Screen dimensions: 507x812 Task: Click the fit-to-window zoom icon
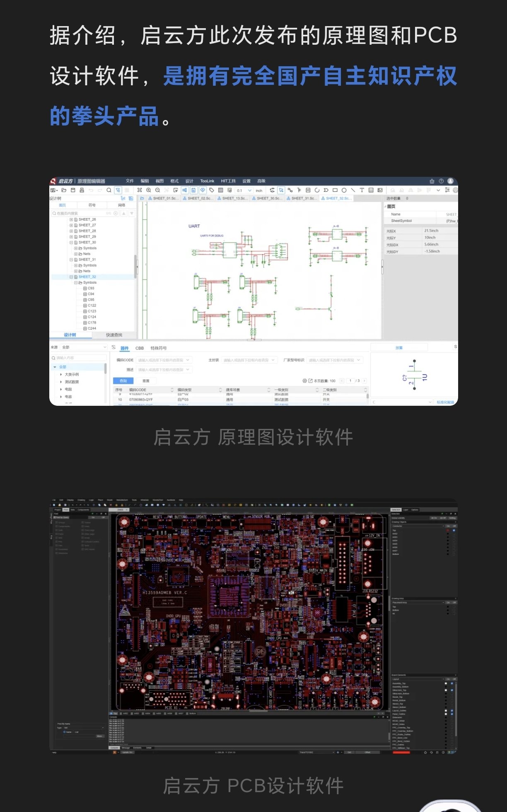[x=140, y=190]
